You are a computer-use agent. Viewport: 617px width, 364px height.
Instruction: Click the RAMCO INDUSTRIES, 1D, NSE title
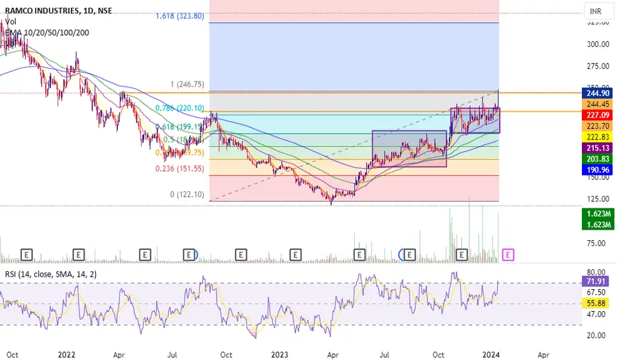(x=58, y=11)
